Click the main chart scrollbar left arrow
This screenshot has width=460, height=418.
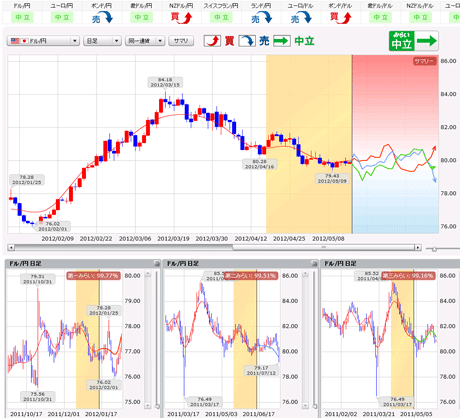(11, 248)
